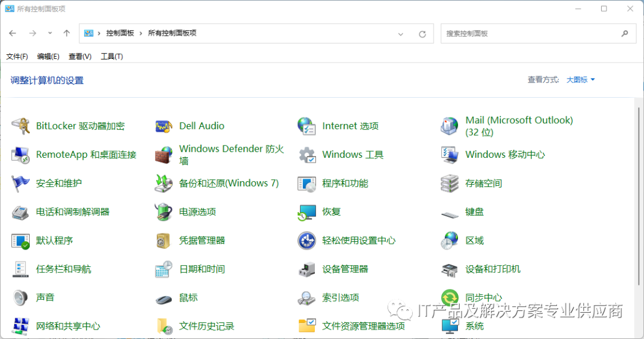Open the 日期和时间 calendar icon
This screenshot has height=339, width=644.
pyautogui.click(x=163, y=269)
